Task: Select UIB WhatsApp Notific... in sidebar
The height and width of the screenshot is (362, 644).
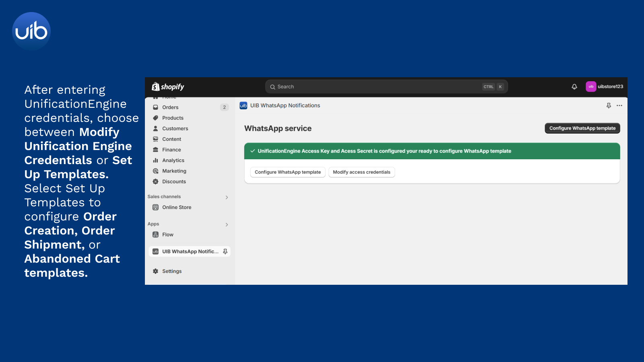Action: pyautogui.click(x=190, y=252)
